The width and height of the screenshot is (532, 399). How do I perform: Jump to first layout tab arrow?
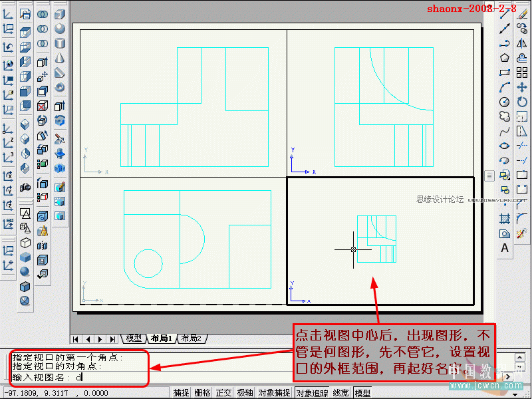[x=76, y=339]
